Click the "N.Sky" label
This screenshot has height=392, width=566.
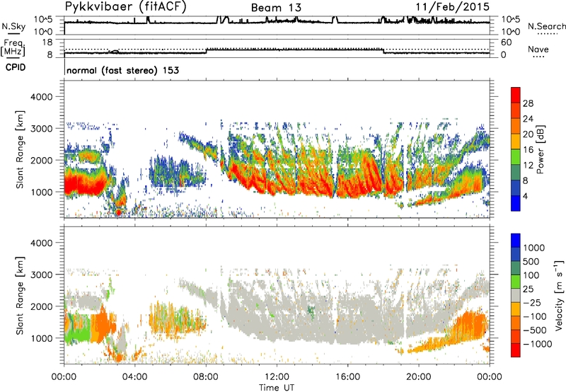click(13, 26)
